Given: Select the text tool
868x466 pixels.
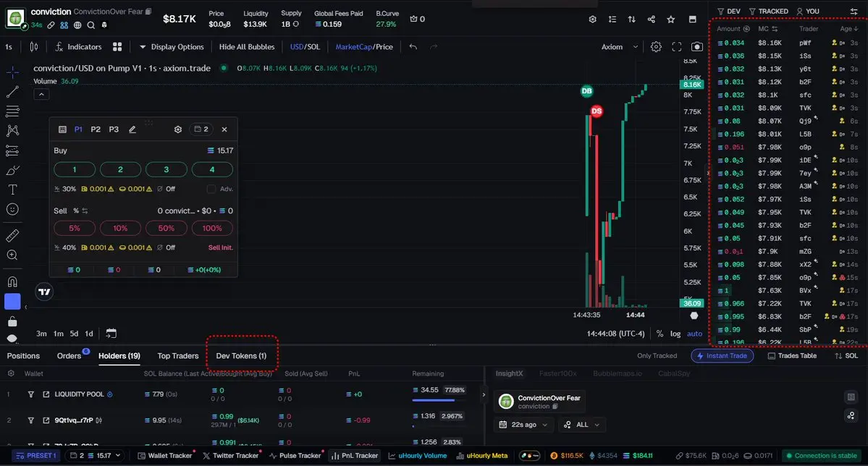Looking at the screenshot, I should 12,190.
